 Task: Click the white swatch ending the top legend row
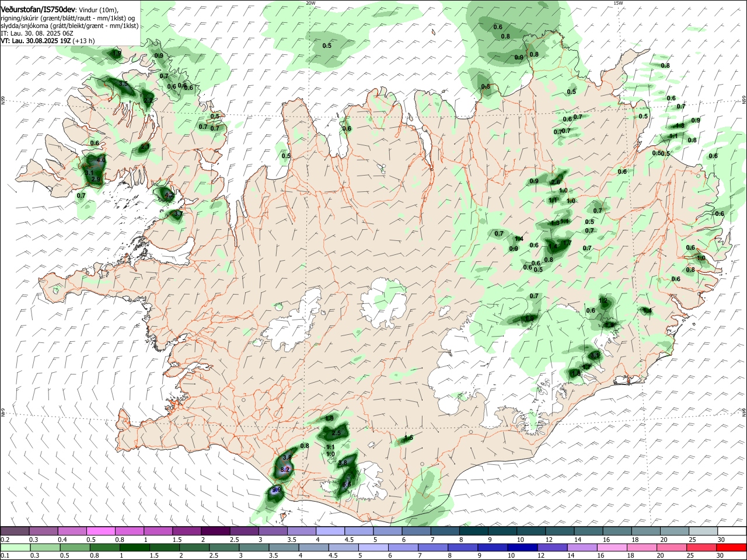click(x=732, y=531)
